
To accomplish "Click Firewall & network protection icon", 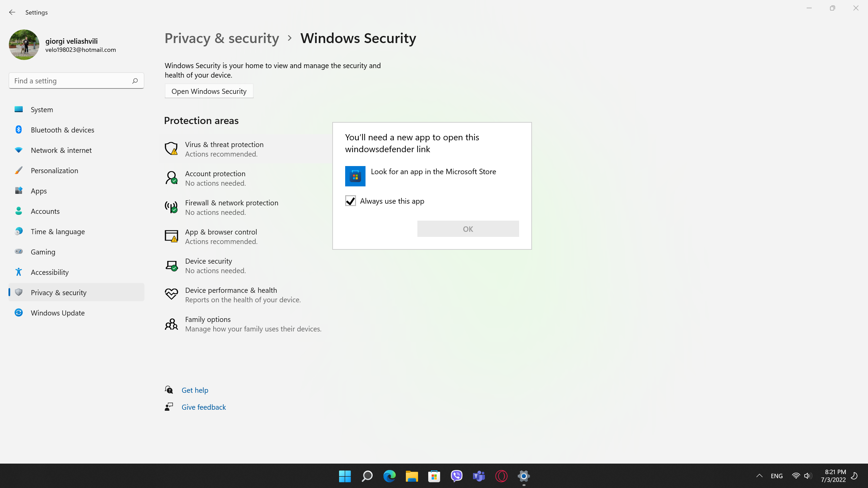I will [x=171, y=207].
